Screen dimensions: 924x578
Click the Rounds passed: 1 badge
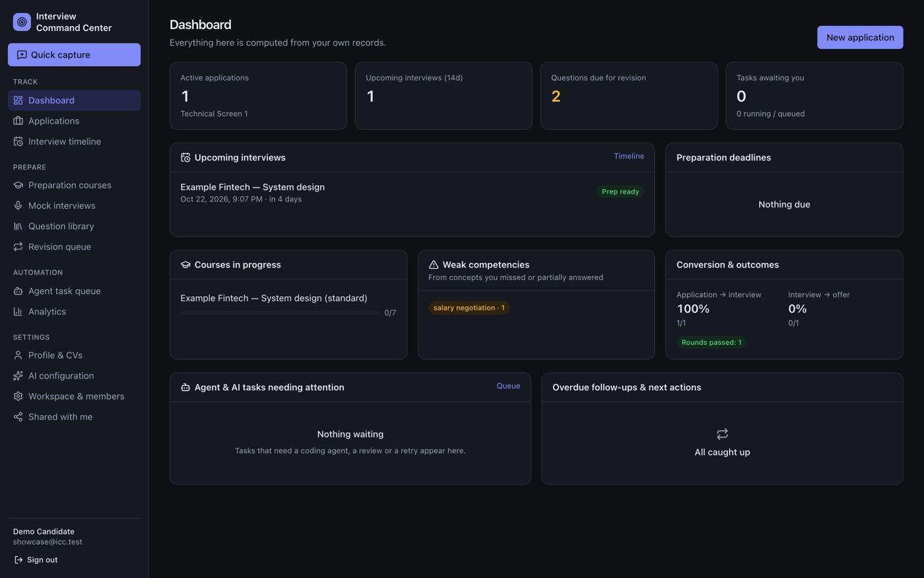711,342
